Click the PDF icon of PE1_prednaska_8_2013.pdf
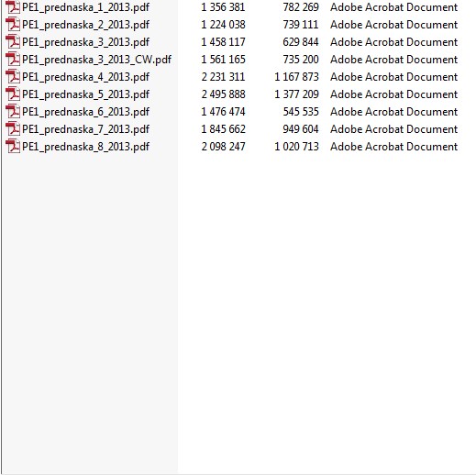476x475 pixels. [13, 147]
